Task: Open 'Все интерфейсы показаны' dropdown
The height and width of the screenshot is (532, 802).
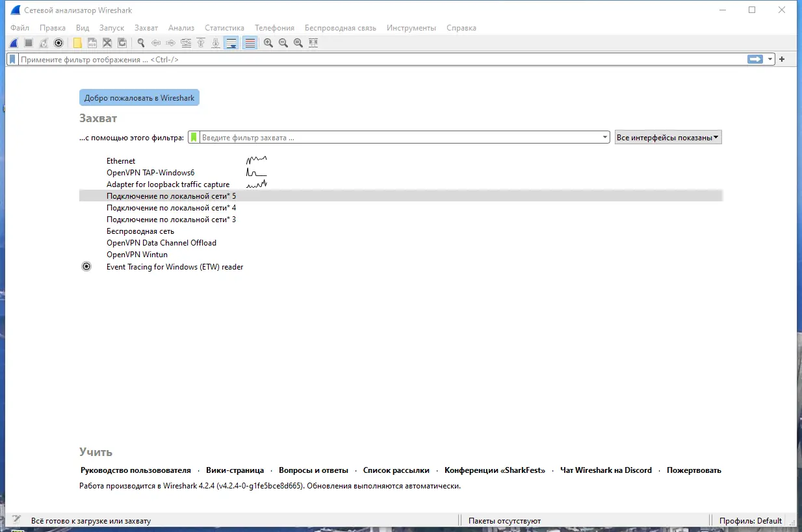Action: pyautogui.click(x=668, y=138)
